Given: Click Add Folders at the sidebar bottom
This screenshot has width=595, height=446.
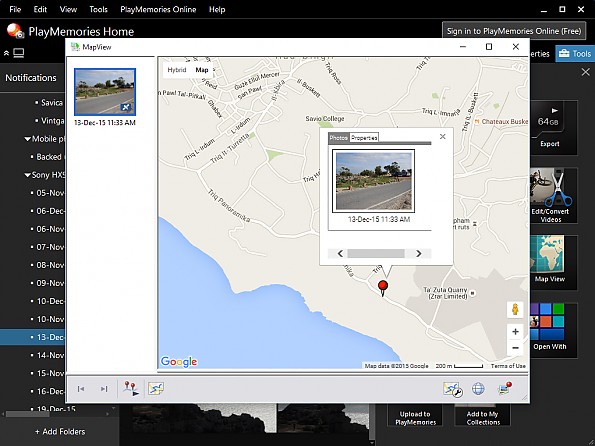Looking at the screenshot, I should tap(60, 432).
